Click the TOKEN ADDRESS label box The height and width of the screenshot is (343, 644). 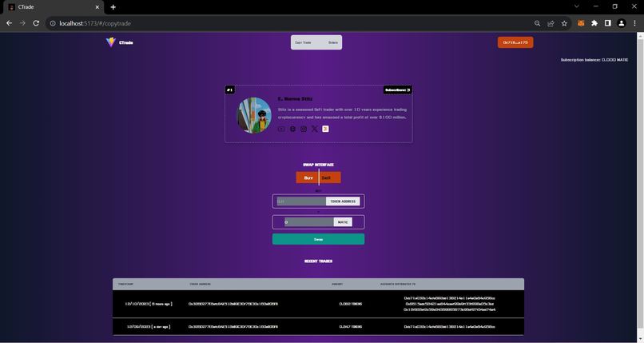pyautogui.click(x=343, y=201)
